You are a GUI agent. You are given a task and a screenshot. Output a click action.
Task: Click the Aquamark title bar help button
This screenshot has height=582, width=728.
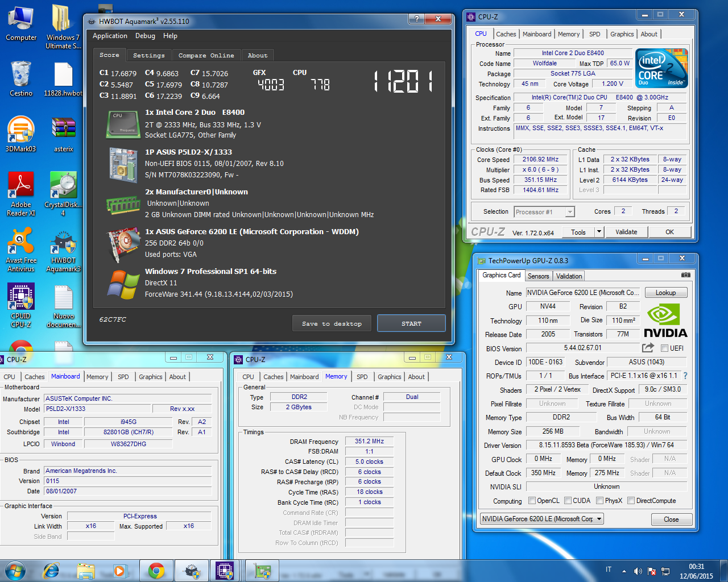[416, 19]
